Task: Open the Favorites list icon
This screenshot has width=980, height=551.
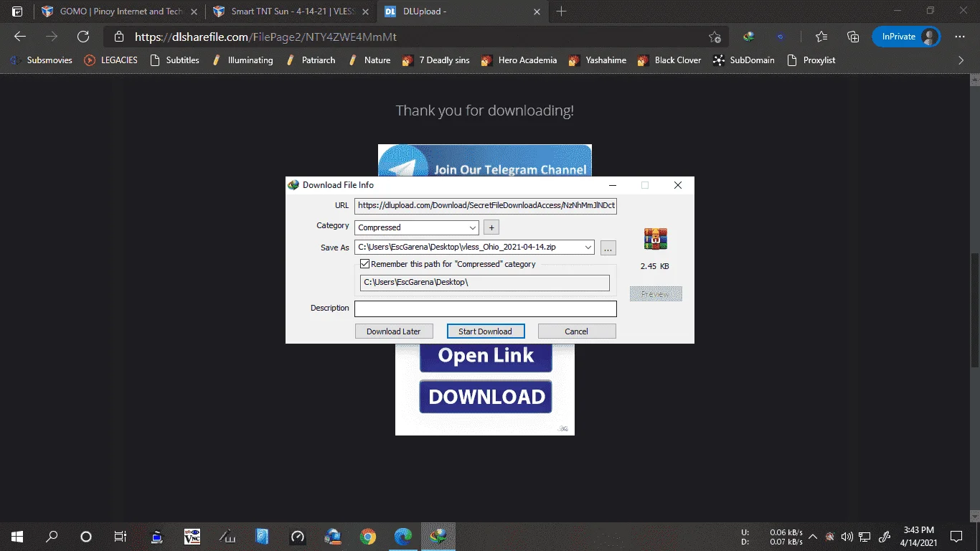Action: tap(821, 37)
